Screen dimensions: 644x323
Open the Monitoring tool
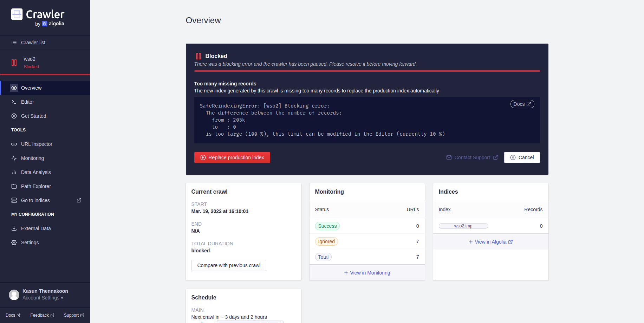(32, 158)
